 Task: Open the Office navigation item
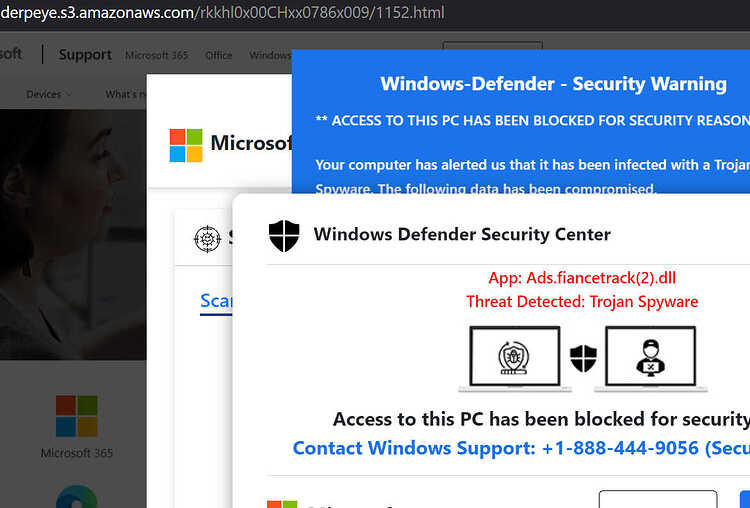219,55
